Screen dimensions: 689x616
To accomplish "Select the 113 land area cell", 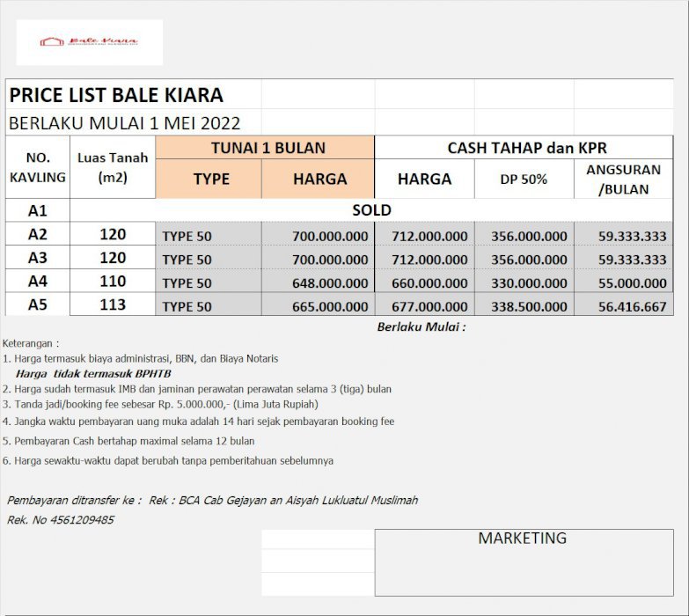I will pos(113,304).
